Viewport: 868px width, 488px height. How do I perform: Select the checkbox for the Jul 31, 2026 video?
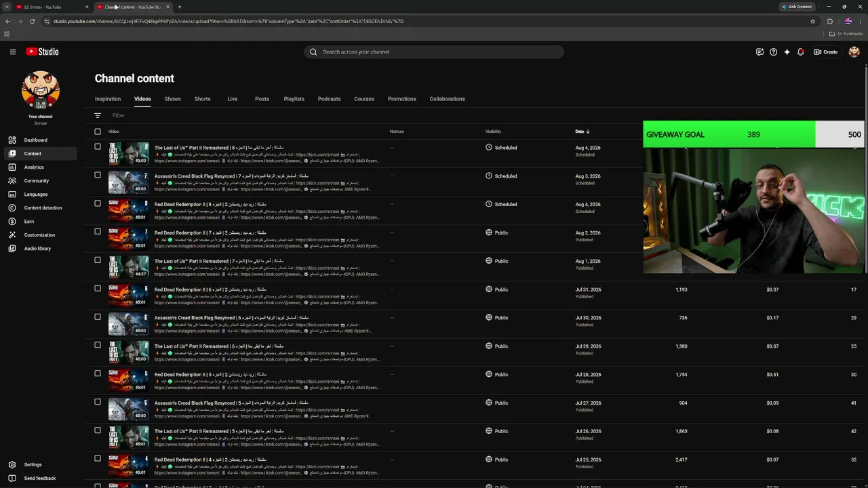tap(98, 289)
